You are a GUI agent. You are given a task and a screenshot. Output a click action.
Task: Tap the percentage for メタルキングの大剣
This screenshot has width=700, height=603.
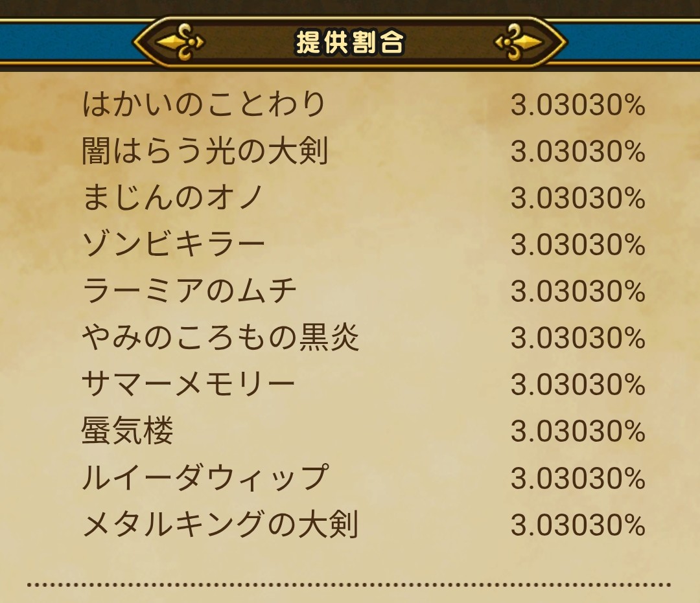tap(577, 525)
